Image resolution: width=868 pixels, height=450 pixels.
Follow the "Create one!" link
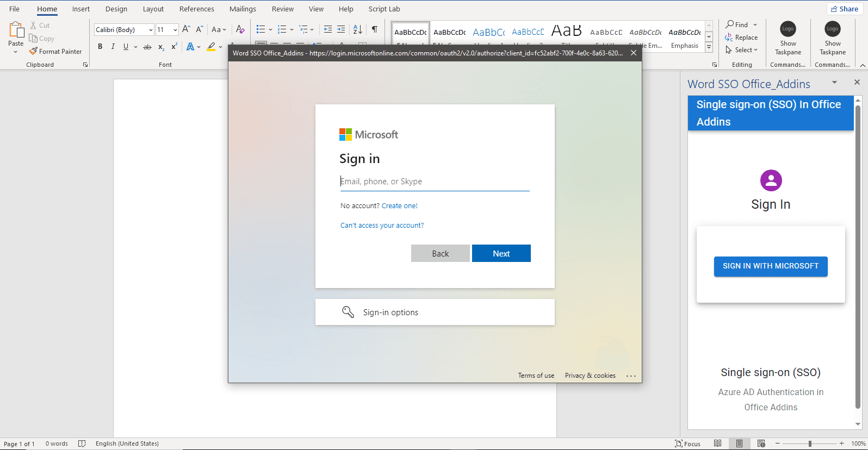[x=400, y=206]
